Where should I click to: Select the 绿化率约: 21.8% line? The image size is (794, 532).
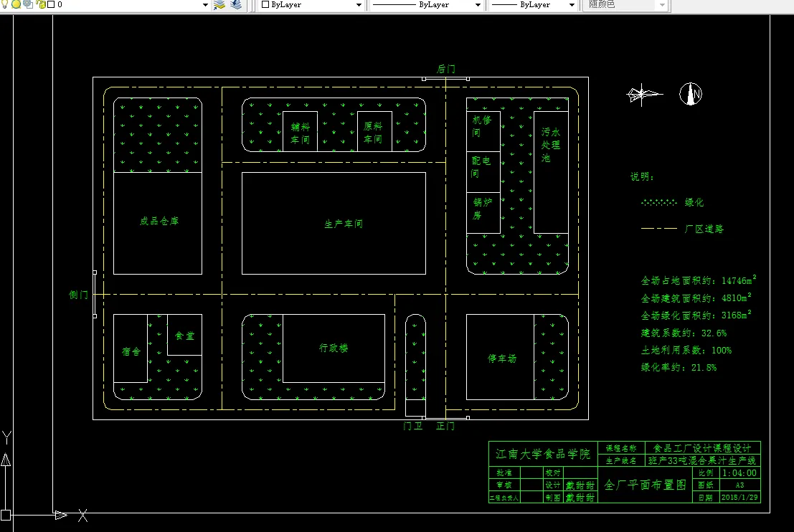point(679,368)
